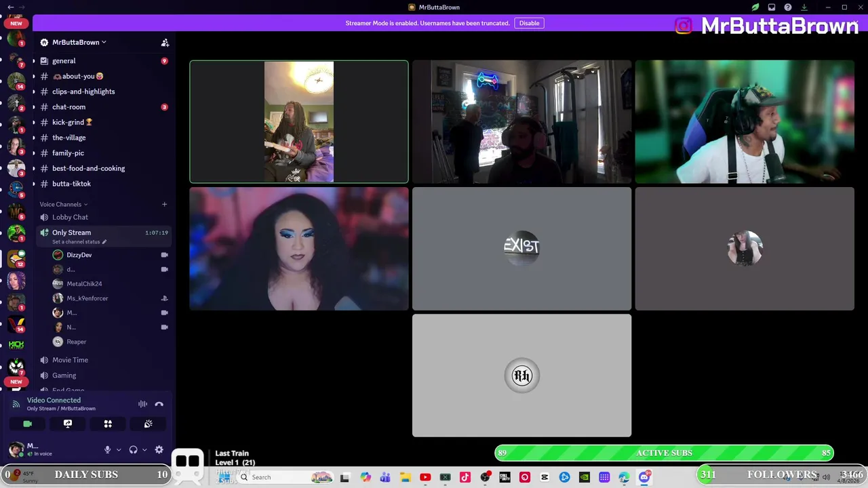Open the clips-and-highlights text channel
Screen dimensions: 868x488
click(102, 91)
